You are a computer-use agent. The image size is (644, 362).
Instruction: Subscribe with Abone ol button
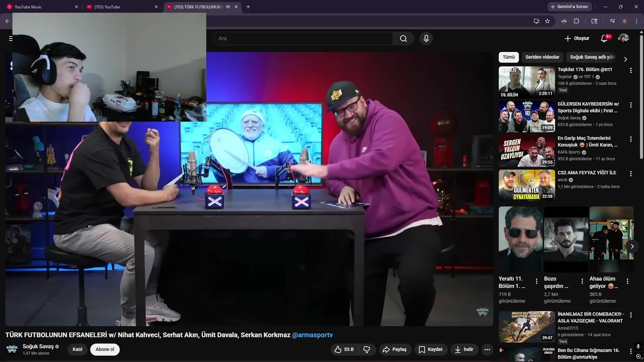(105, 349)
